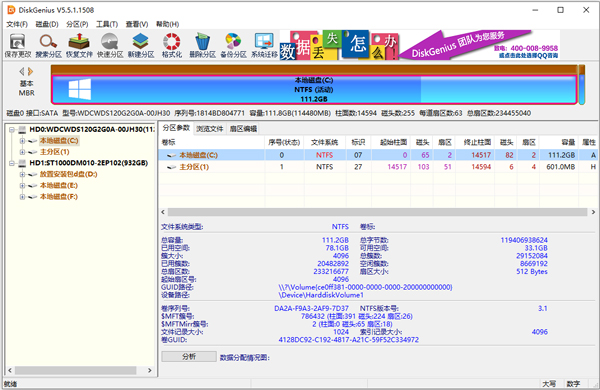
Task: Click left arrow of disk tree scrollbar
Action: coord(10,370)
